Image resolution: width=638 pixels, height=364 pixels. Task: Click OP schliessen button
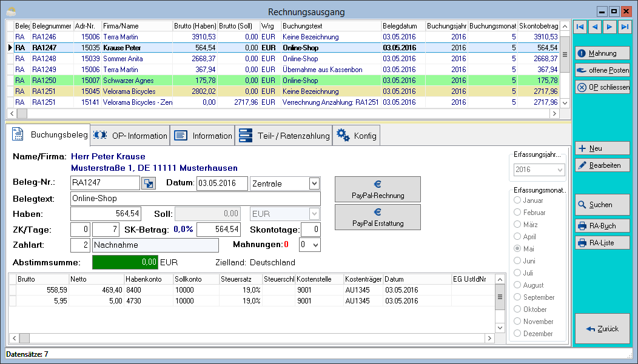coord(602,87)
